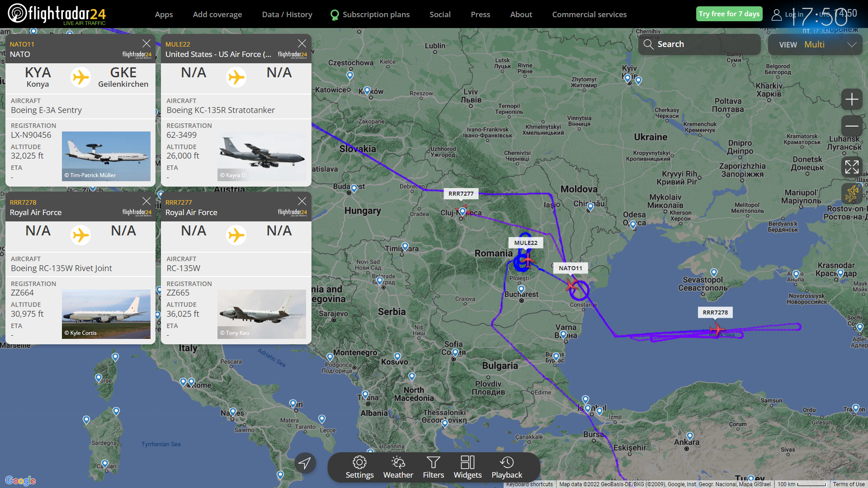Click MULE22 card route plane icon
Image resolution: width=868 pixels, height=488 pixels.
[x=236, y=77]
